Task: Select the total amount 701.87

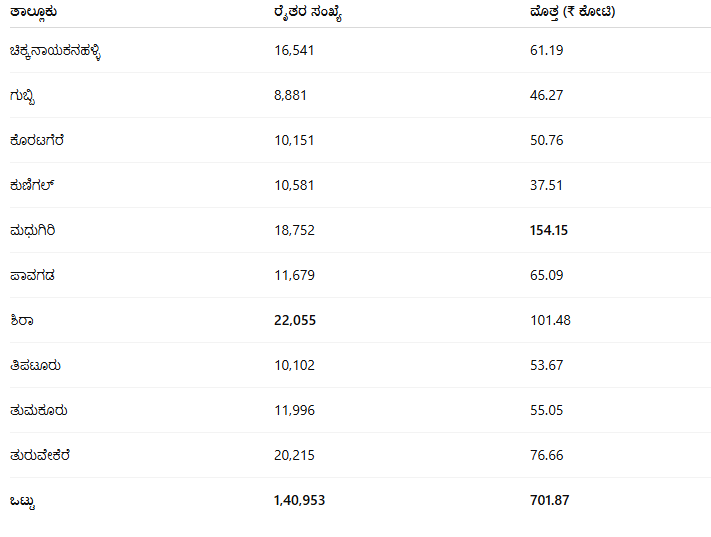Action: pos(549,500)
